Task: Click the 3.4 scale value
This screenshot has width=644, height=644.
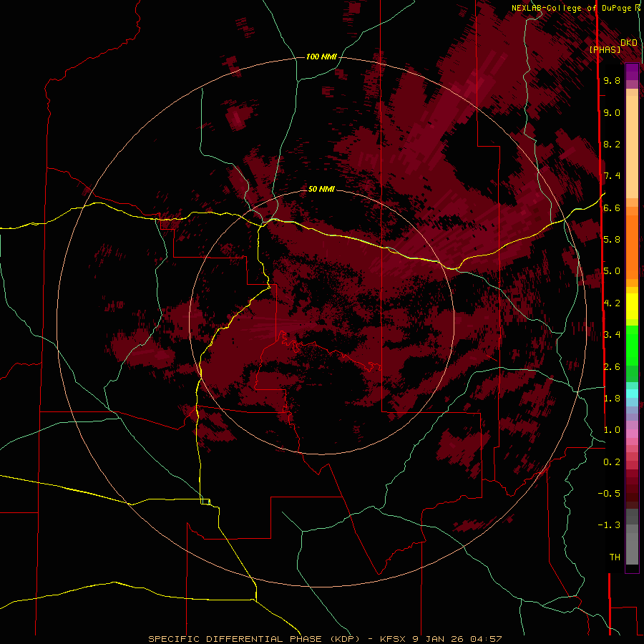Action: [612, 335]
